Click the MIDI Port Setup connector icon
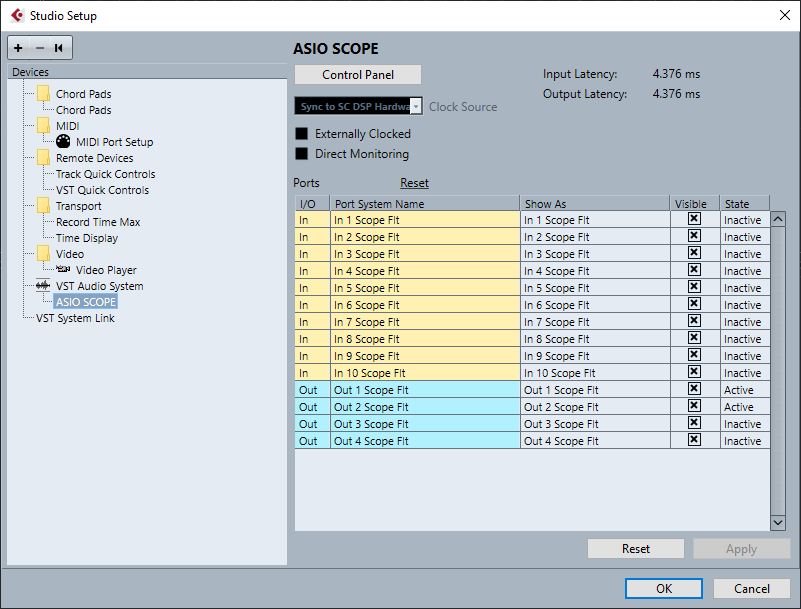The height and width of the screenshot is (609, 801). (x=63, y=142)
